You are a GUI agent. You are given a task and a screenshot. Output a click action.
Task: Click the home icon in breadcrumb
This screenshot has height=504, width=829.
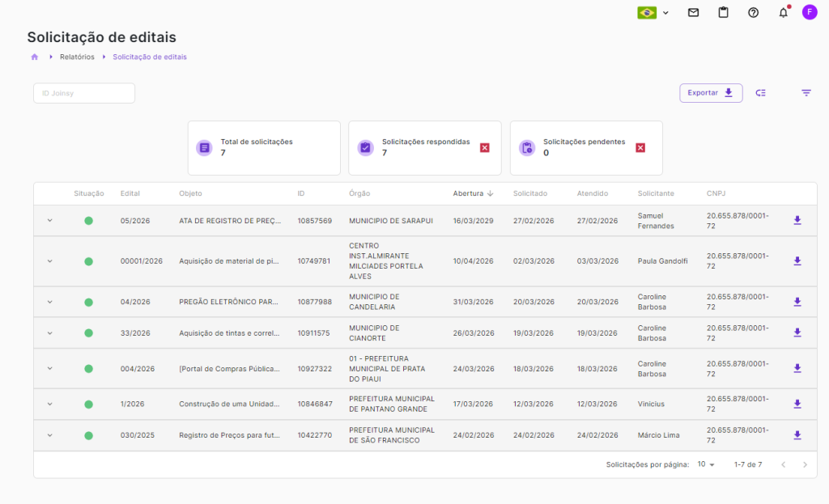click(x=35, y=57)
